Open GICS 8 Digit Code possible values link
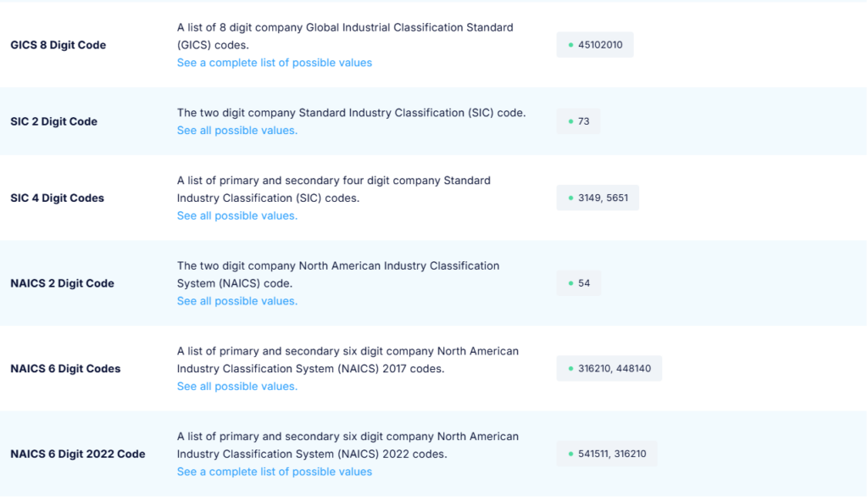Image resolution: width=868 pixels, height=497 pixels. 274,63
